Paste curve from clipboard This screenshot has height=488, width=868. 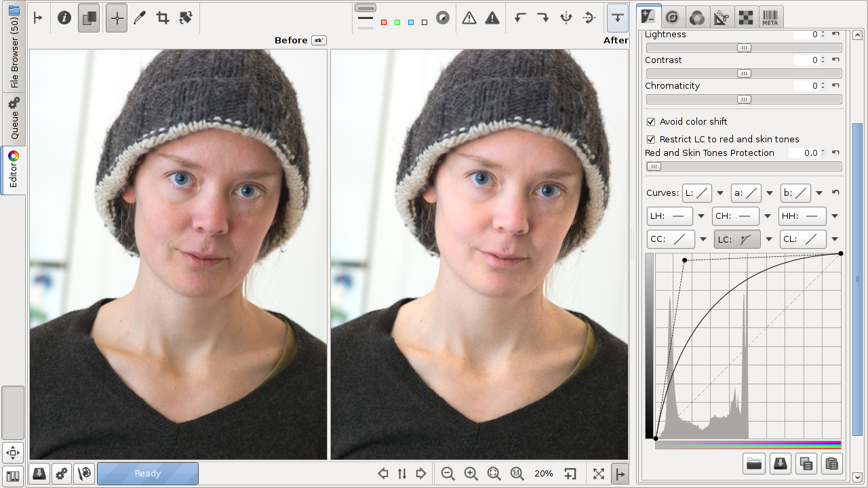point(831,464)
